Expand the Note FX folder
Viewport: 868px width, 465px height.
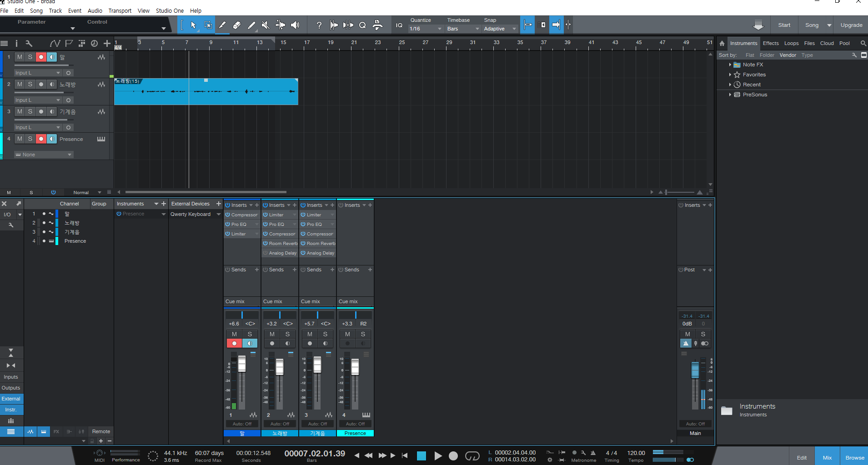(x=730, y=65)
